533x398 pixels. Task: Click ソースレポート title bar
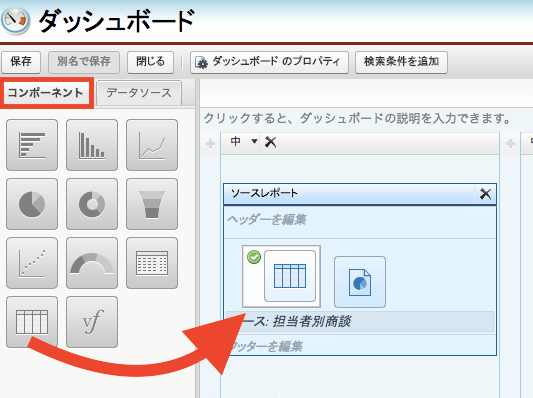click(350, 194)
